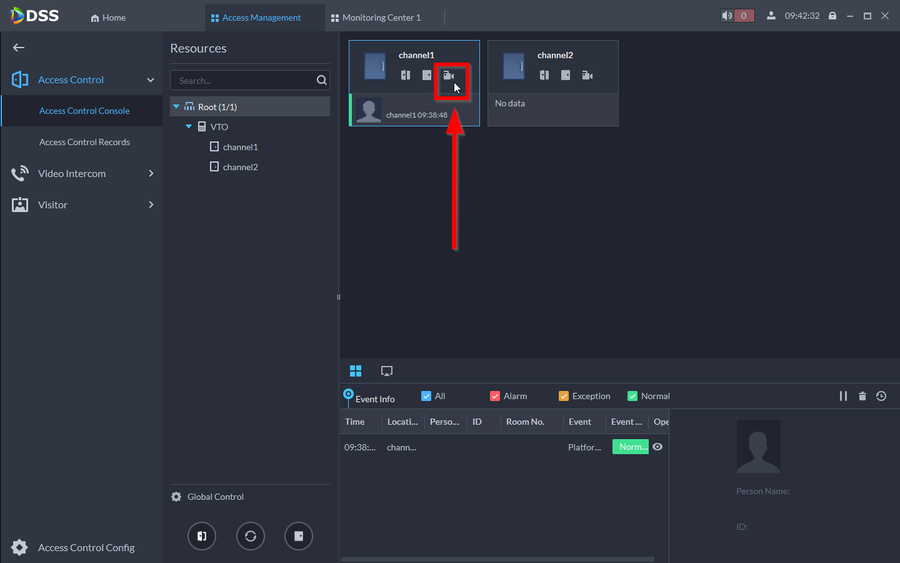900x563 pixels.
Task: Click the search magnifier icon in Resources
Action: [321, 80]
